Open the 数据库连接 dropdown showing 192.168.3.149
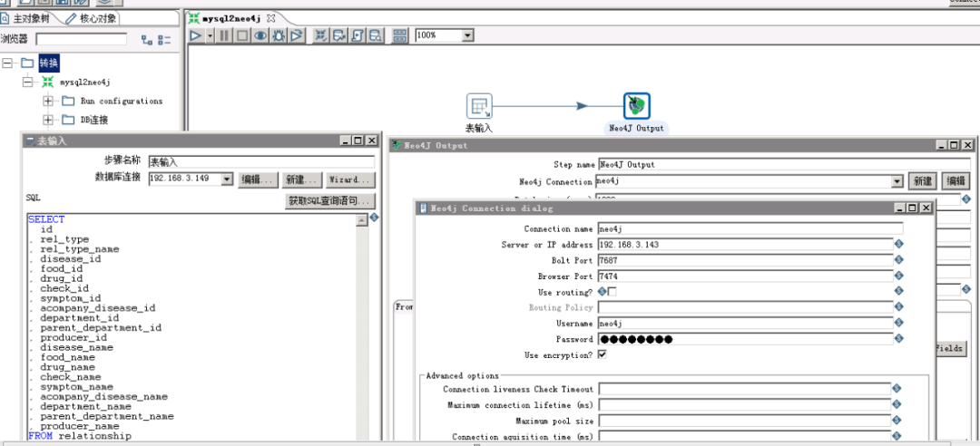This screenshot has height=446, width=980. click(x=226, y=179)
